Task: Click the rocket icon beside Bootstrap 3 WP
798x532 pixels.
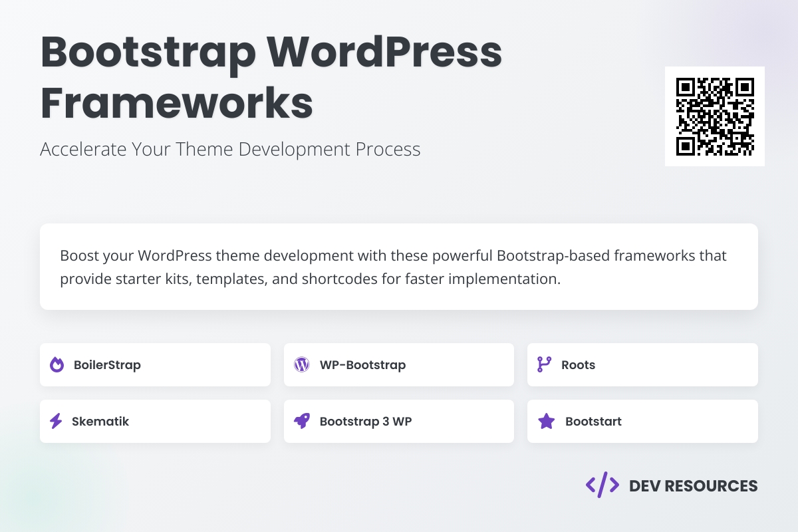Action: 302,421
